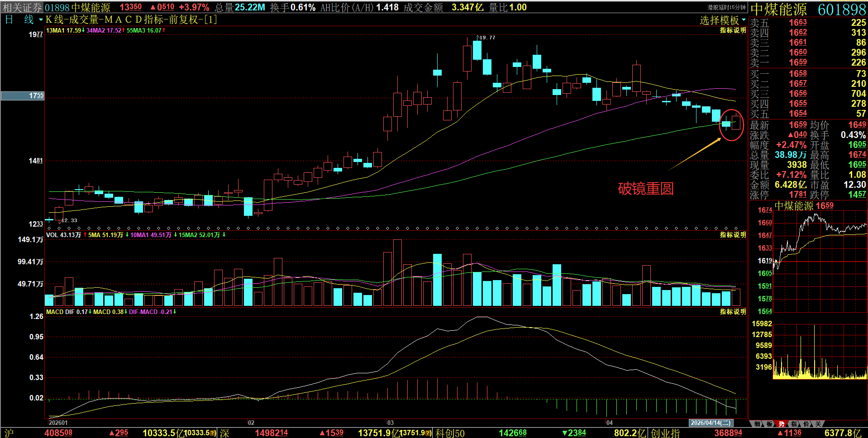This screenshot has height=438, width=868.
Task: Click the 跌停 1457 limit-down value
Action: click(x=857, y=195)
